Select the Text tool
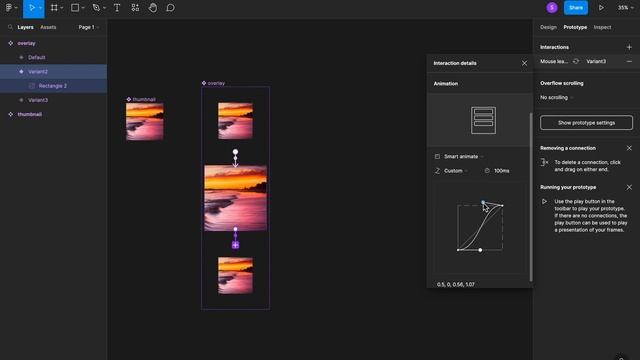Image resolution: width=640 pixels, height=360 pixels. coord(117,8)
